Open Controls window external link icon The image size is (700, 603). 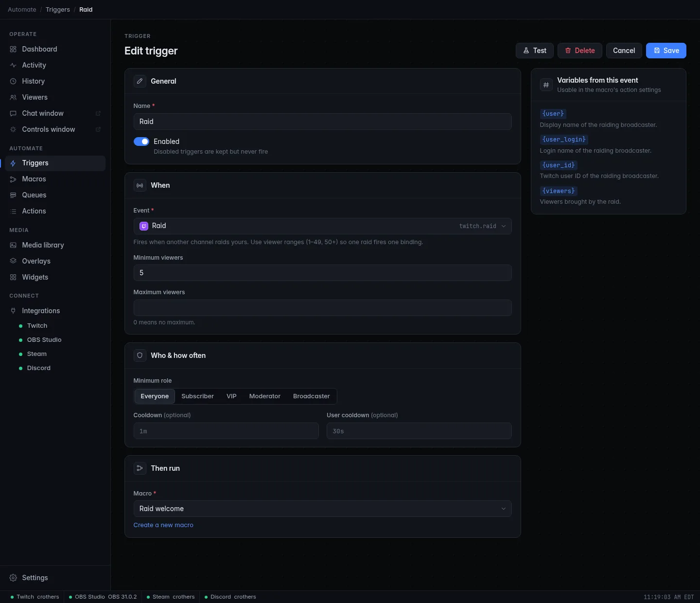click(98, 129)
